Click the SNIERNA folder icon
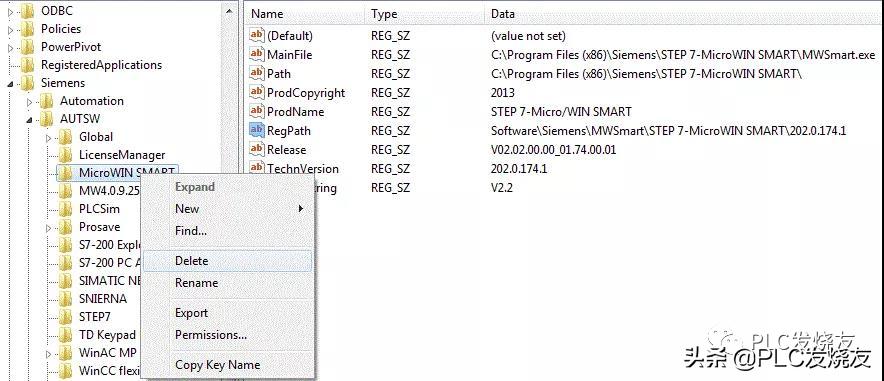Viewport: 884px width, 381px height. point(66,299)
